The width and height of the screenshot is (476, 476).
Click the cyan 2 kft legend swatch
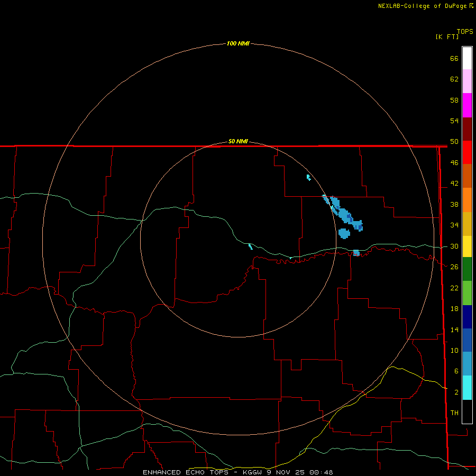467,388
